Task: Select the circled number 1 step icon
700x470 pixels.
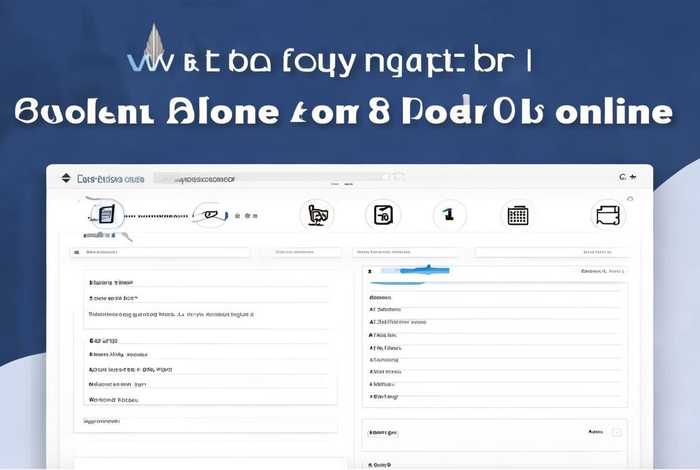Action: pyautogui.click(x=449, y=214)
